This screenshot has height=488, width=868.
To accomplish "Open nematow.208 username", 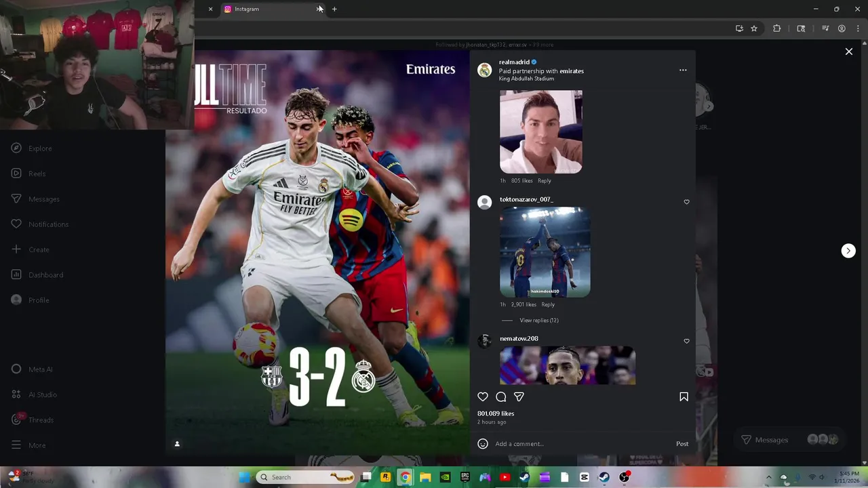I will [519, 338].
